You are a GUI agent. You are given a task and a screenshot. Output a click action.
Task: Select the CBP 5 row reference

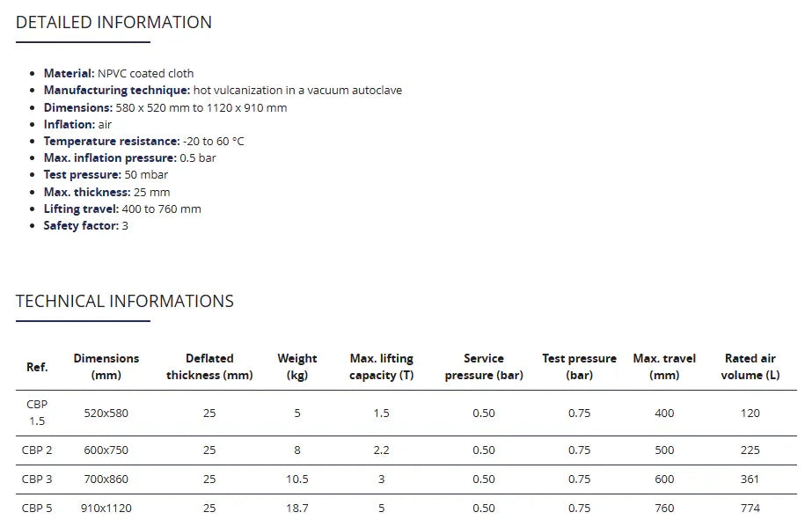pos(37,509)
